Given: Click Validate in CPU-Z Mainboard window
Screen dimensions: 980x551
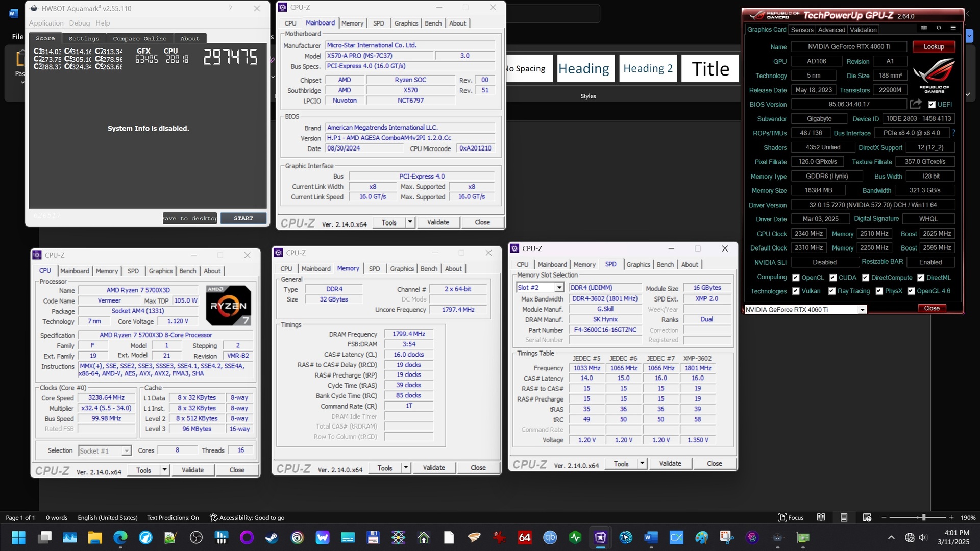Looking at the screenshot, I should [x=438, y=222].
